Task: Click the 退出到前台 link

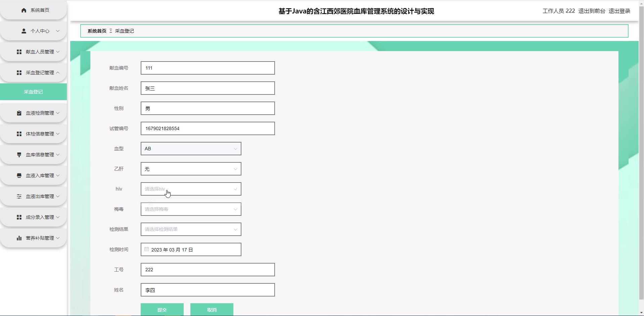Action: pyautogui.click(x=592, y=11)
